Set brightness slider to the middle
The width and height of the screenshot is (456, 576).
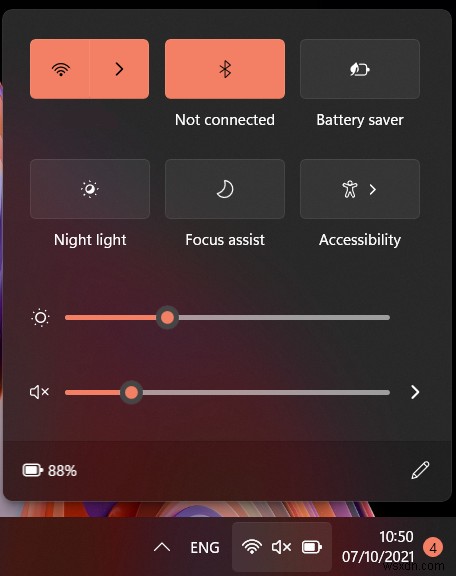[x=227, y=318]
